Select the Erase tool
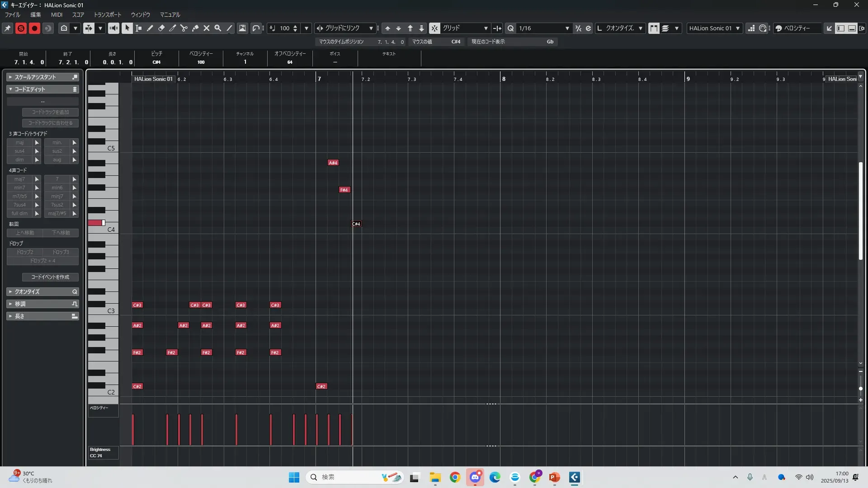This screenshot has width=868, height=488. (x=161, y=28)
